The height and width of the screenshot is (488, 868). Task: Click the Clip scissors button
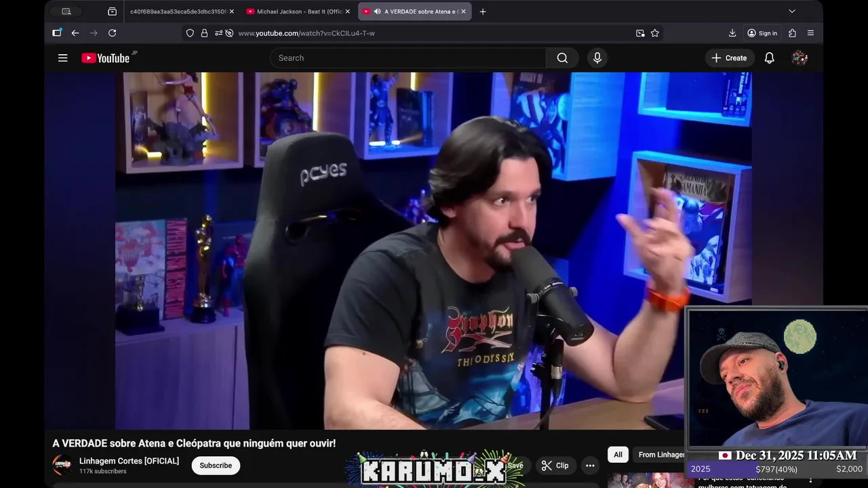pos(555,466)
